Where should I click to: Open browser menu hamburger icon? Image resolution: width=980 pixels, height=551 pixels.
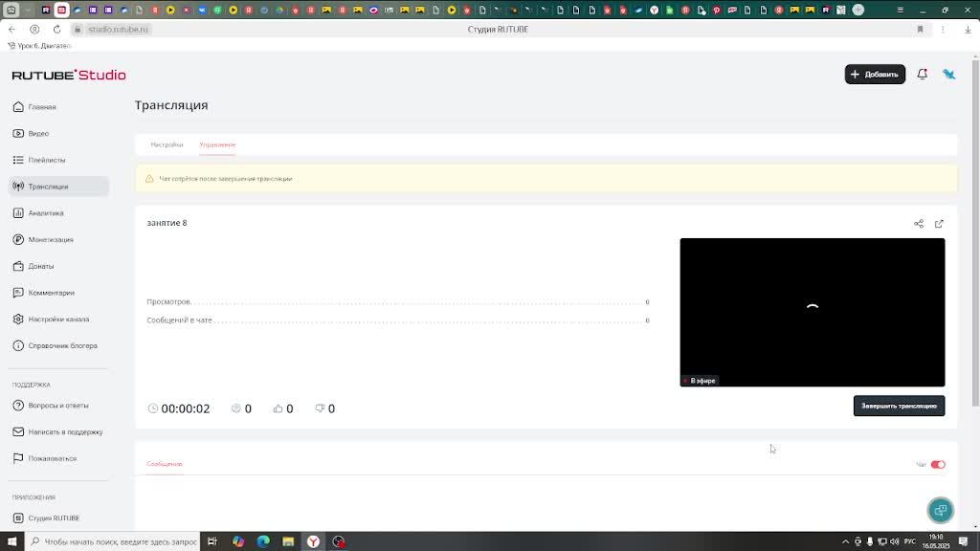point(900,10)
